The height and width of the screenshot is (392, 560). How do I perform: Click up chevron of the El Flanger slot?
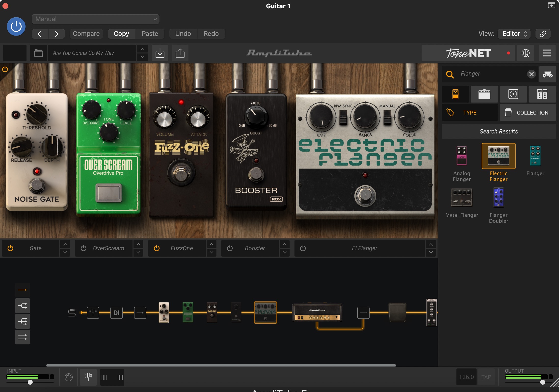tap(431, 244)
